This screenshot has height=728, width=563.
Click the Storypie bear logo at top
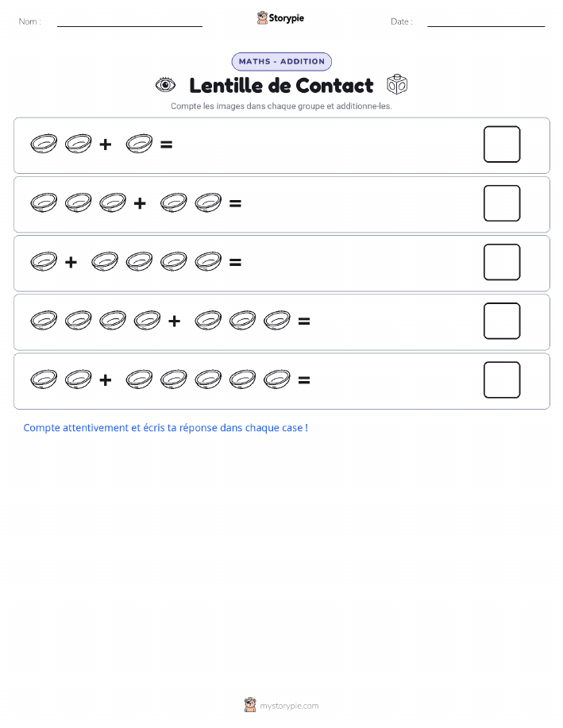[263, 17]
